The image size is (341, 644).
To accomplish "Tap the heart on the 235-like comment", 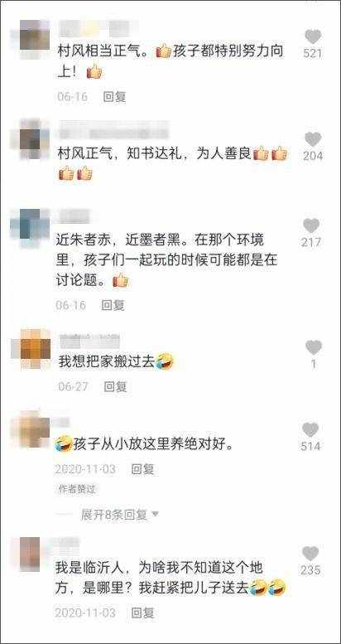I will click(x=310, y=554).
